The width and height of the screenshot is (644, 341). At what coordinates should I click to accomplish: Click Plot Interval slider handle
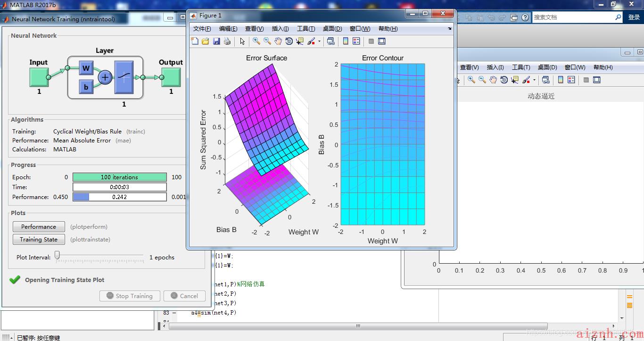[x=57, y=256]
